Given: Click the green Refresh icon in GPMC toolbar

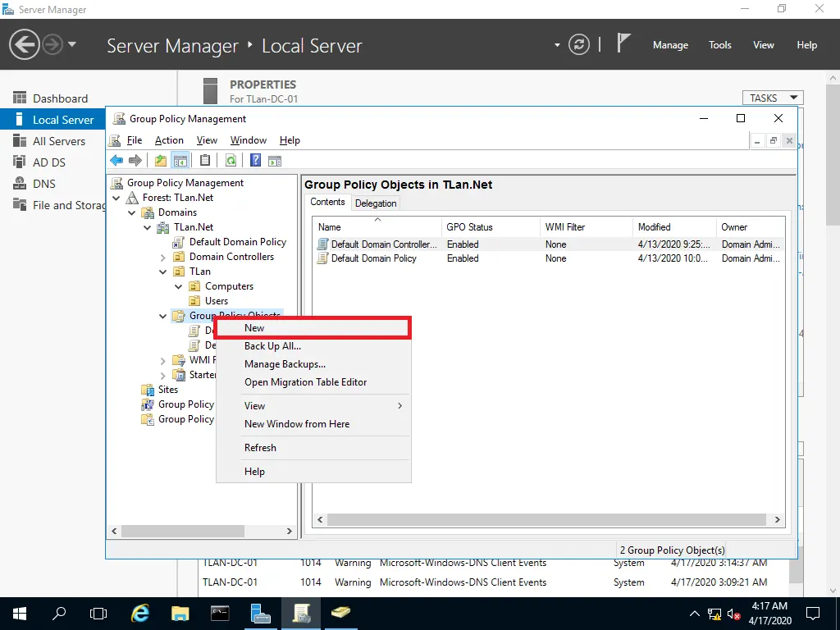Looking at the screenshot, I should [x=231, y=160].
